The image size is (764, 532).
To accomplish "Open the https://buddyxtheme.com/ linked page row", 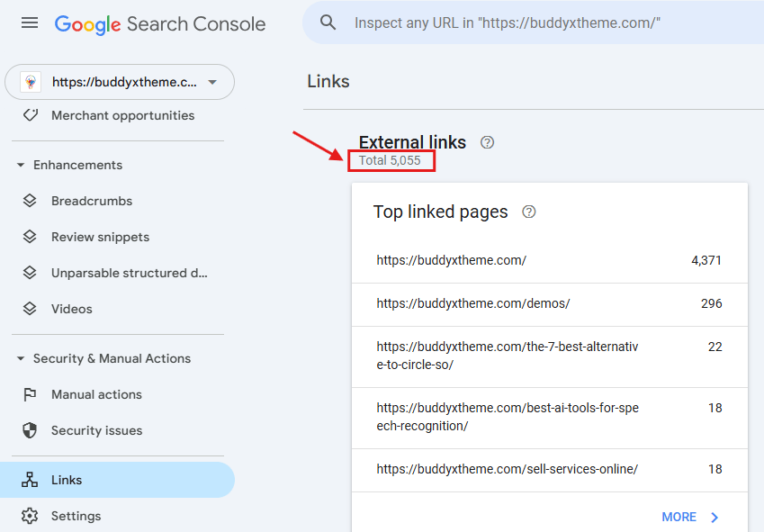I will click(x=550, y=261).
